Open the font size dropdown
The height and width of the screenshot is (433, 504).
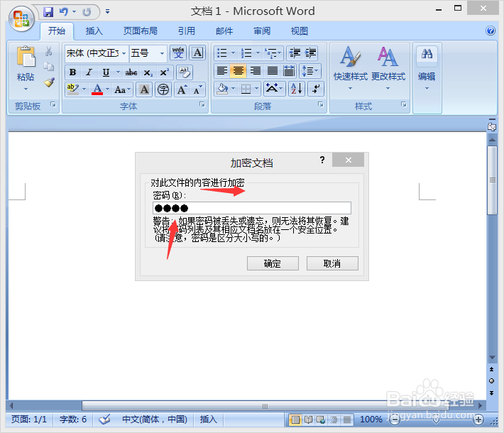tap(162, 53)
